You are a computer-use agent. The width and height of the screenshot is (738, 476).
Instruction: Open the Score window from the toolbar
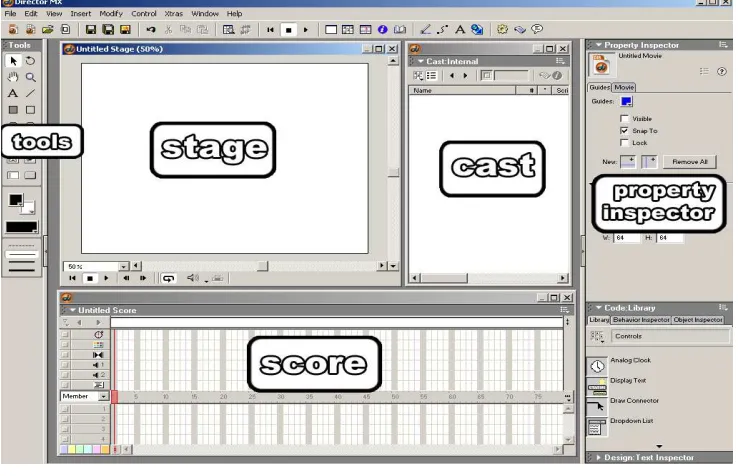(x=365, y=30)
